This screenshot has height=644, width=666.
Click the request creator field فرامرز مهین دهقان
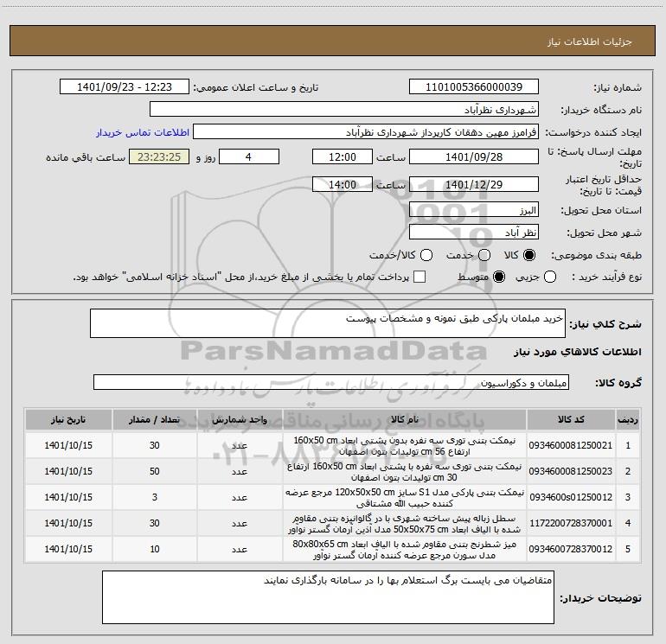coord(366,132)
